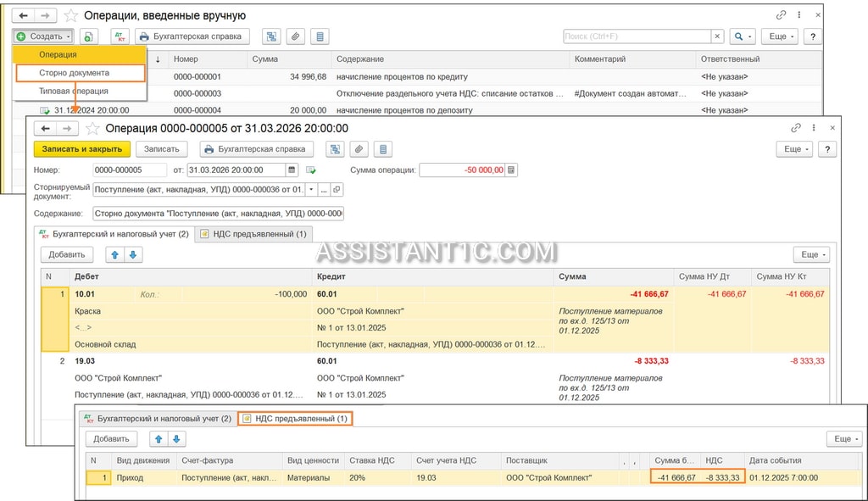Viewport: 868px width, 501px height.
Task: Open the vertical dots menu of list window
Action: point(799,15)
